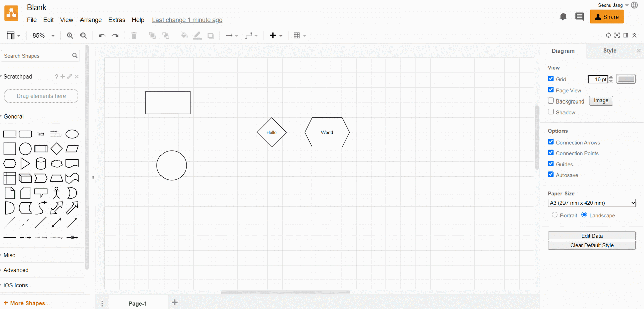Click the delete trash icon

(x=134, y=36)
